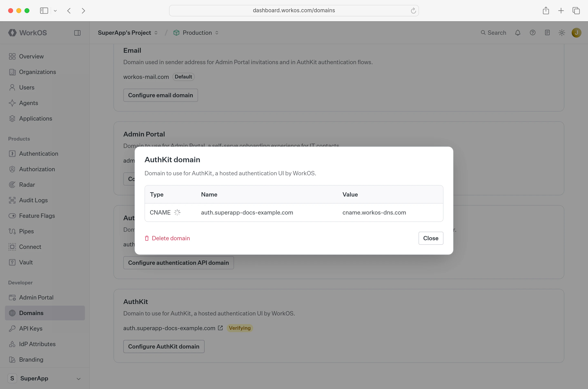Image resolution: width=588 pixels, height=389 pixels.
Task: Click the S workspace avatar
Action: [12, 378]
